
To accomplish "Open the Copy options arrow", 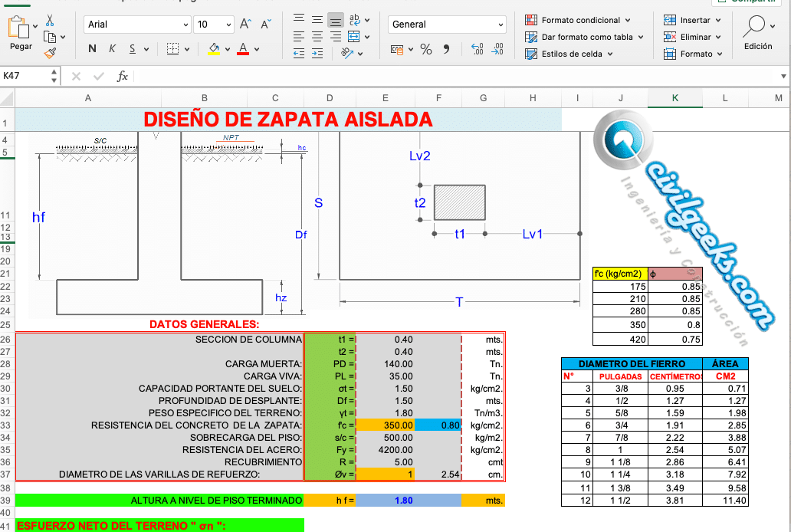I will [63, 37].
